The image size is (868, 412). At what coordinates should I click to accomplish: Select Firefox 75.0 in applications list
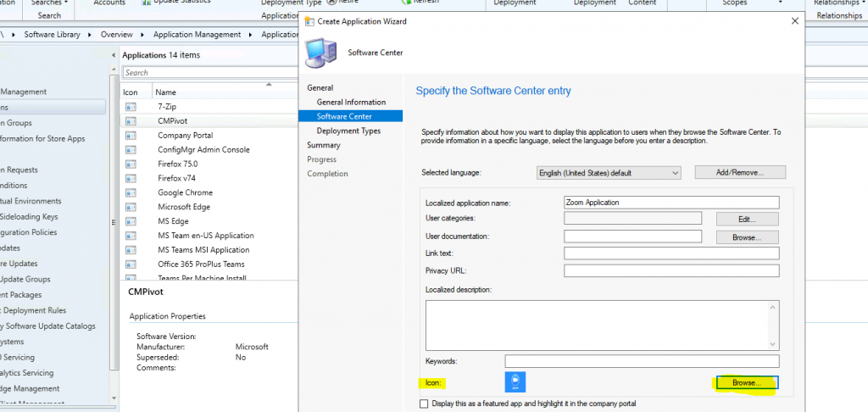click(x=177, y=164)
